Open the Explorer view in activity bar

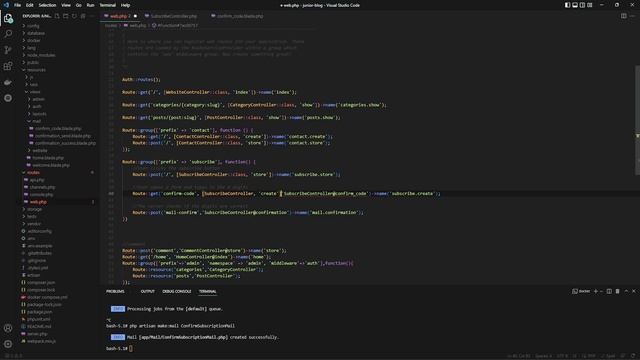(8, 18)
